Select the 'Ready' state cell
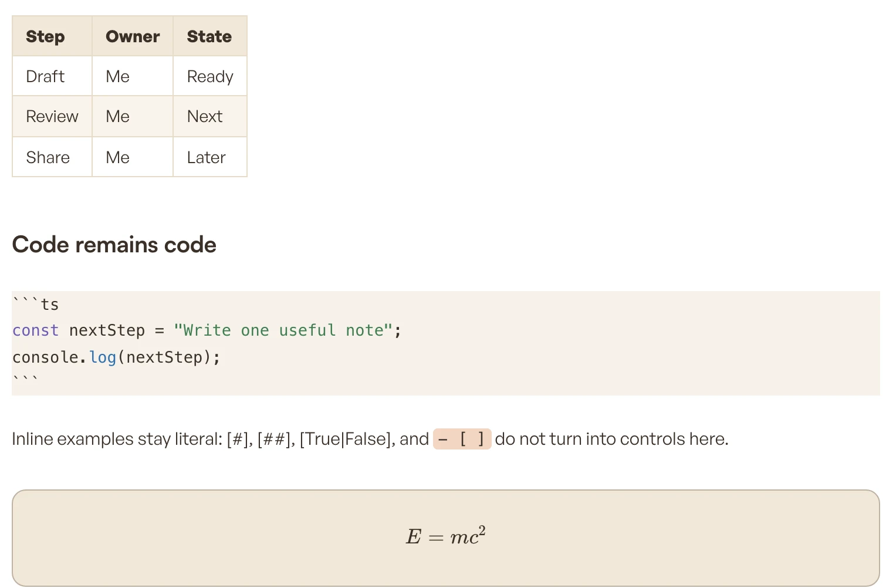 209,76
